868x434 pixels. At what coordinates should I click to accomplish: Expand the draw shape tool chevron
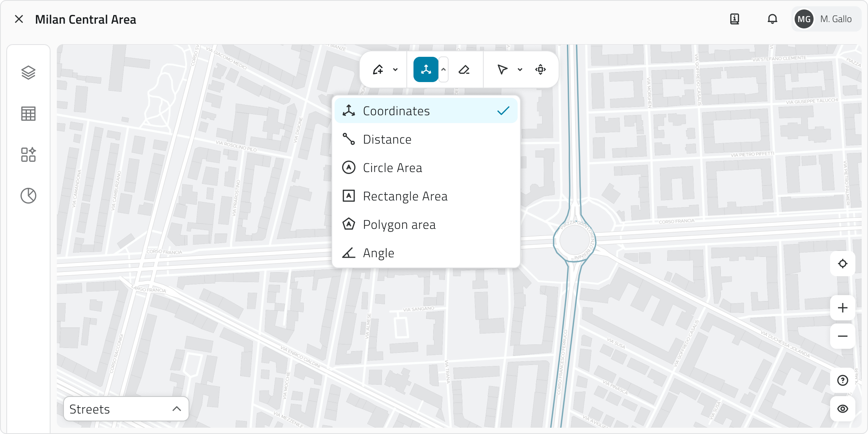[x=395, y=70]
